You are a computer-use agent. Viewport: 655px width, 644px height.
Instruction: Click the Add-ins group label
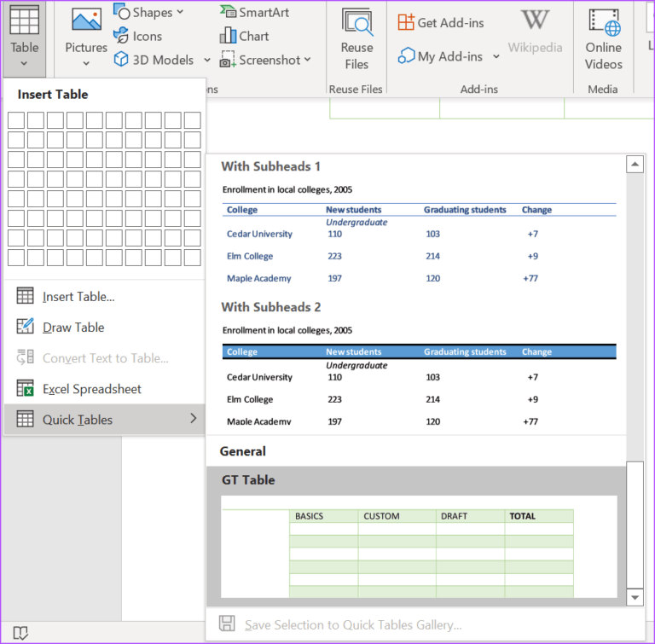point(479,89)
